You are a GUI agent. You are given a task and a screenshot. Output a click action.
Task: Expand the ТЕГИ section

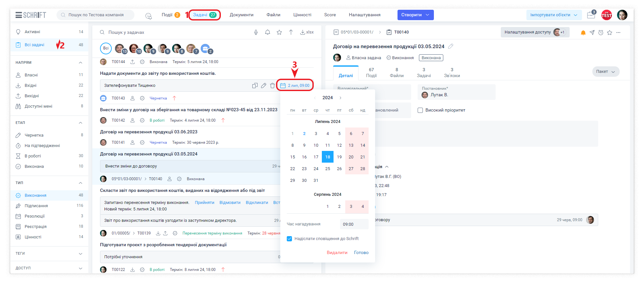pyautogui.click(x=81, y=253)
